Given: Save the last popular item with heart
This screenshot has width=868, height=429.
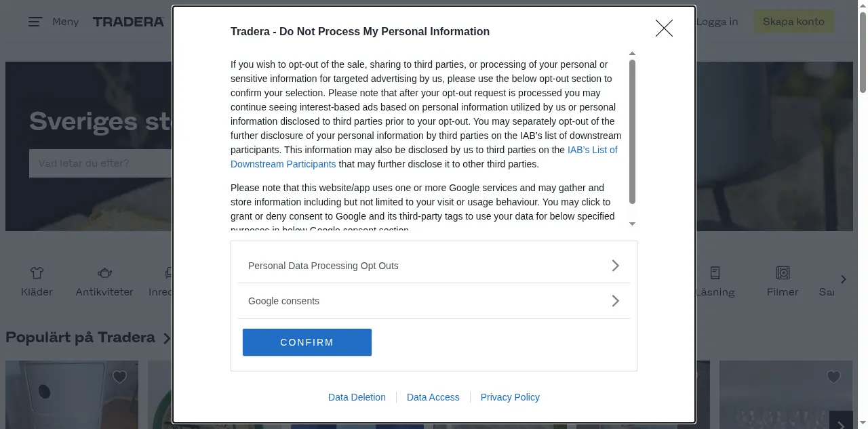Looking at the screenshot, I should point(833,377).
